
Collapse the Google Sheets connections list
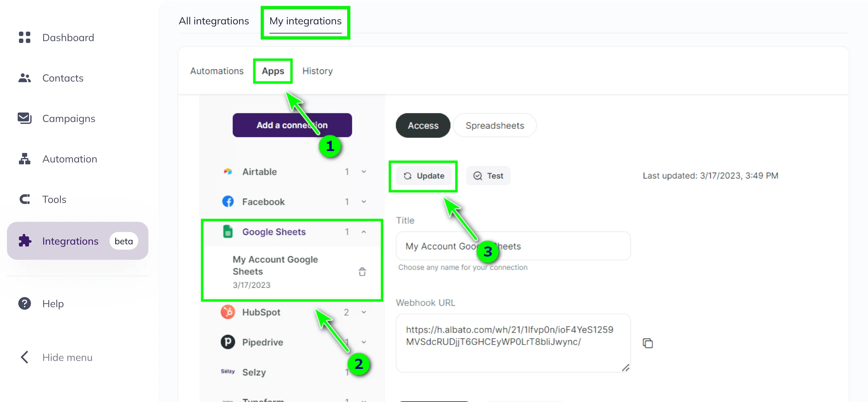click(x=364, y=232)
